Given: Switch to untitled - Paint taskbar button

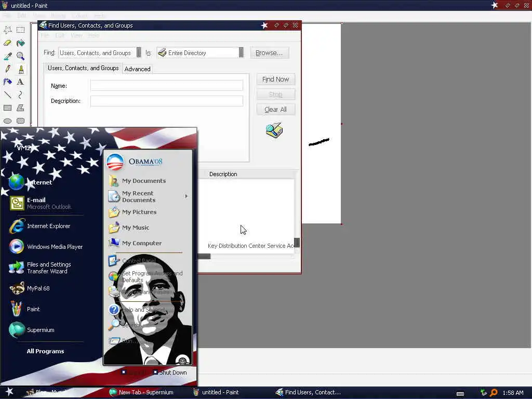Looking at the screenshot, I should pyautogui.click(x=216, y=392).
